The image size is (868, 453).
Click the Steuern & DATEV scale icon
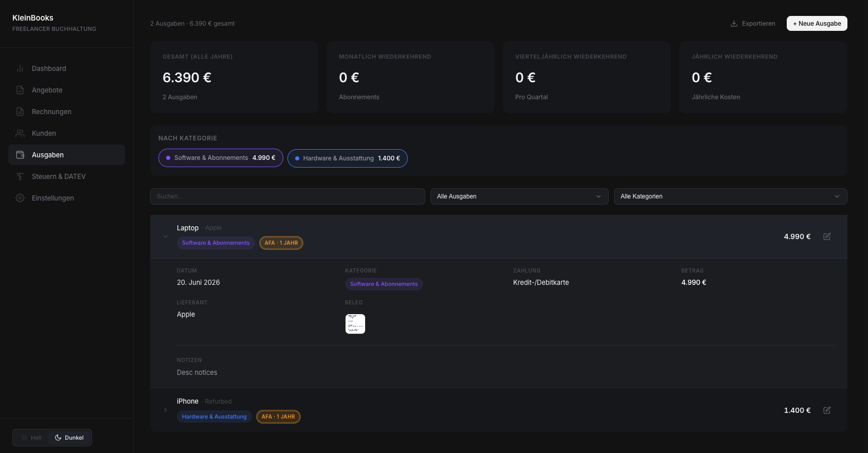[x=20, y=176]
